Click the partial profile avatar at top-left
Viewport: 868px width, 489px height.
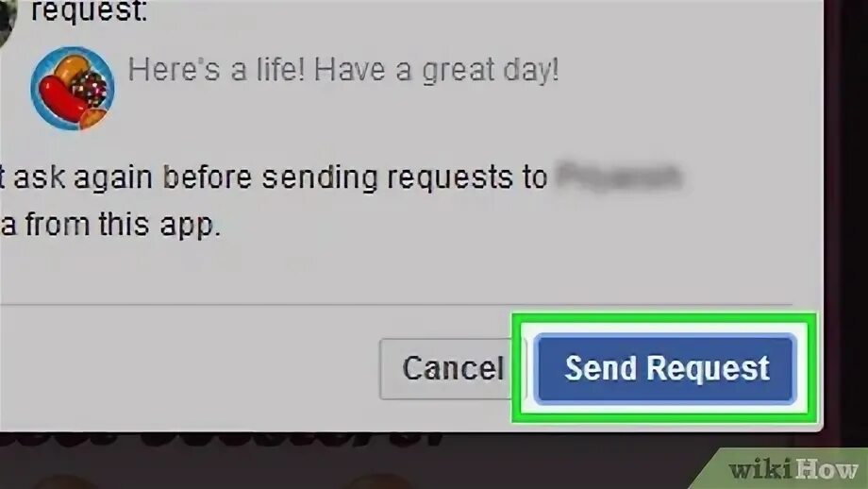point(8,20)
